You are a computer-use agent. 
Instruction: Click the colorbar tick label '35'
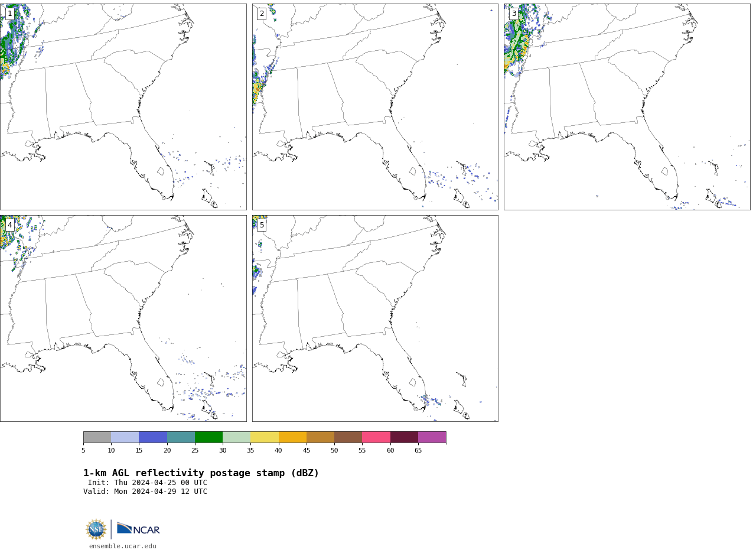click(250, 451)
